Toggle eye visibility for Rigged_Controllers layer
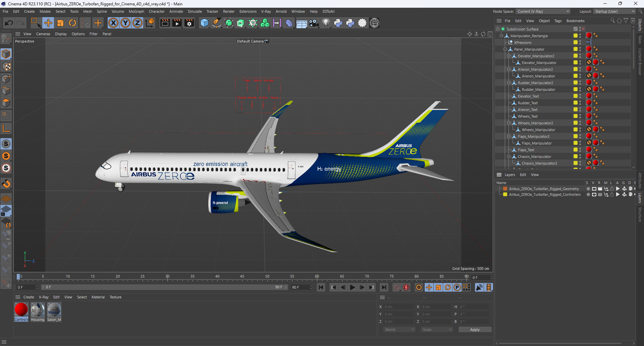This screenshot has width=644, height=346. [x=594, y=194]
